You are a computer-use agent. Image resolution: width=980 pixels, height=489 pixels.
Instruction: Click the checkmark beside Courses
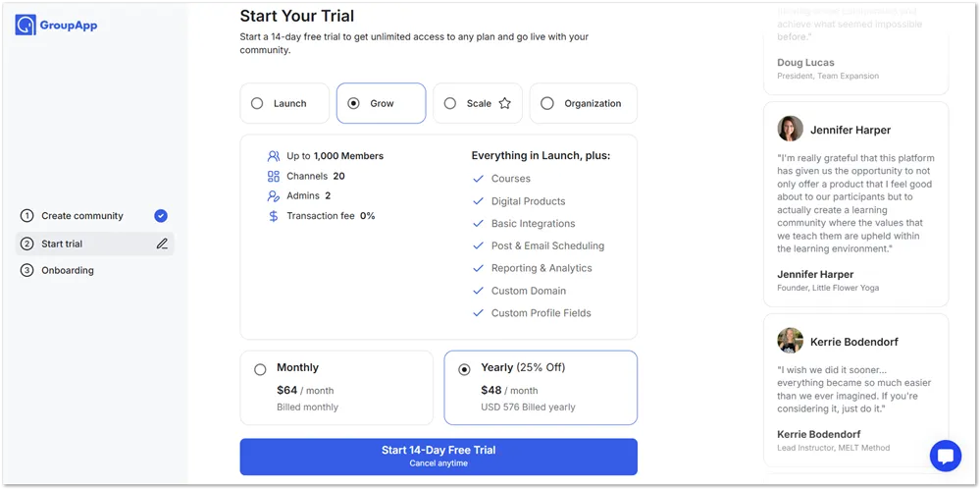coord(478,179)
